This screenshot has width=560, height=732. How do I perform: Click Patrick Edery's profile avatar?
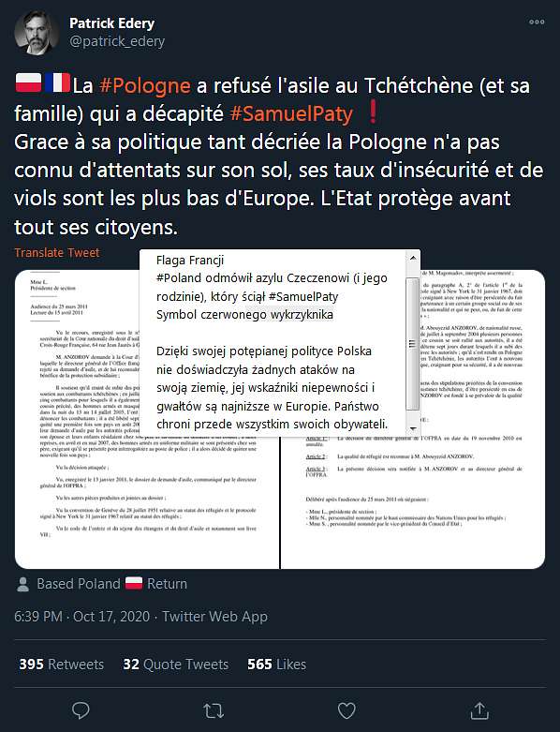click(x=37, y=32)
